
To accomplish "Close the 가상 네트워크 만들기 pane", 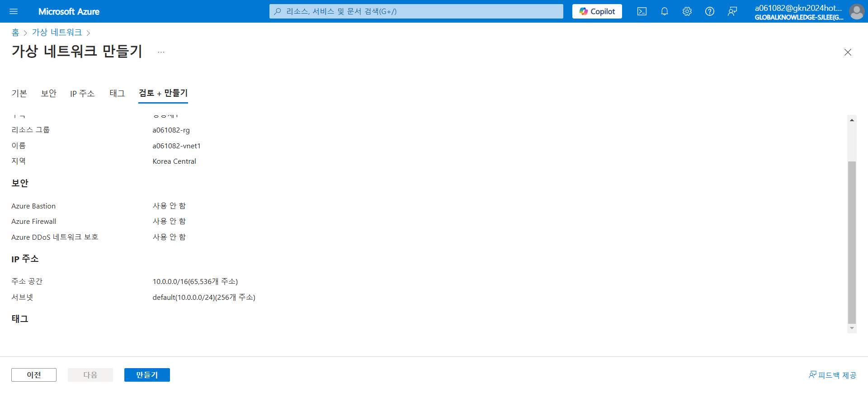I will pos(848,52).
